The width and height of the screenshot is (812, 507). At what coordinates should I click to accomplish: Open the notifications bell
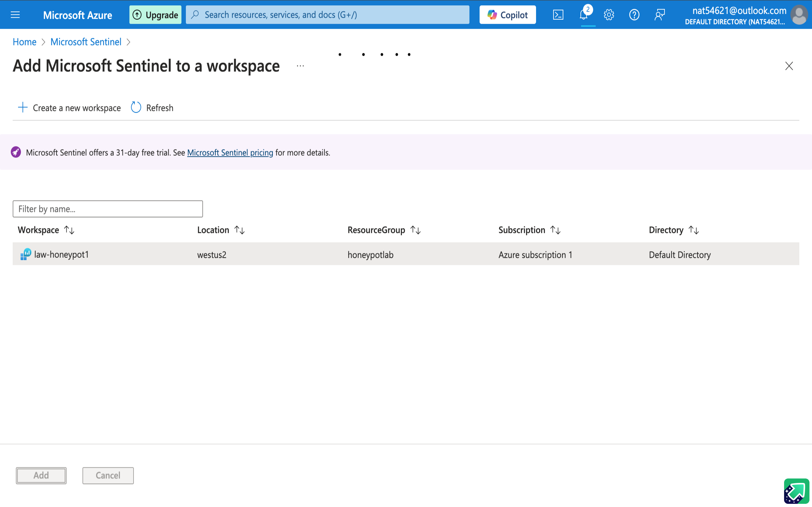click(x=584, y=15)
